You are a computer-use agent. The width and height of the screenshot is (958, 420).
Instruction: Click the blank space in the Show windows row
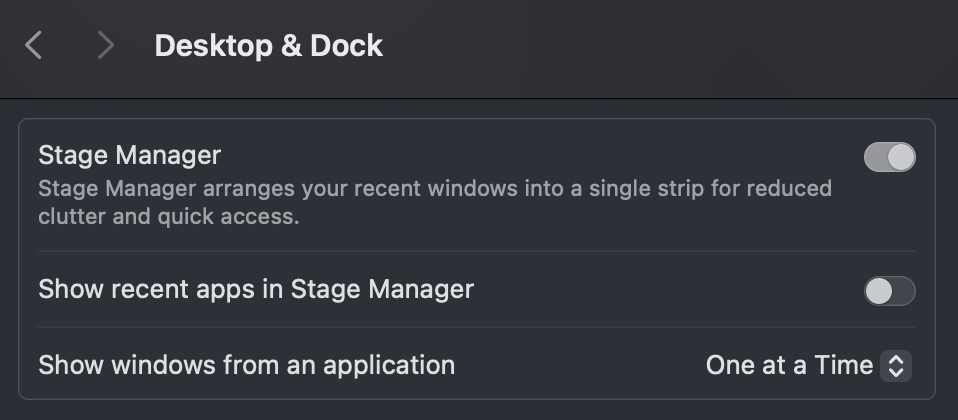(580, 366)
